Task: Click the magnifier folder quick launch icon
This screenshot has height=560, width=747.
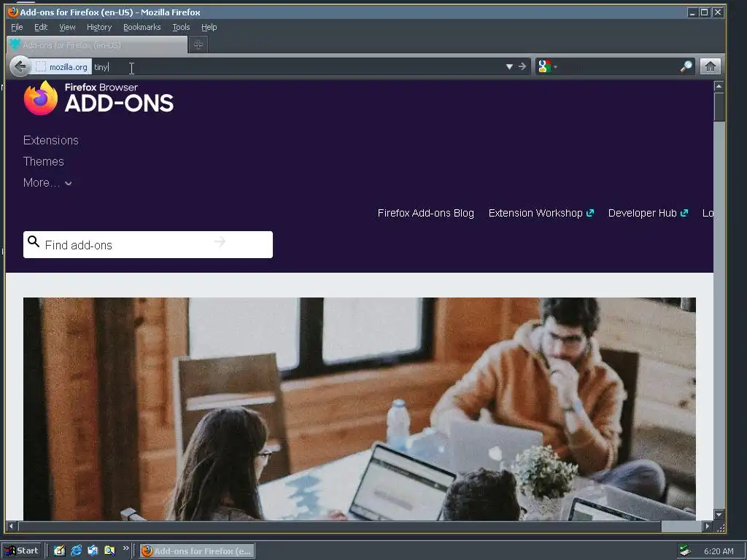Action: (x=109, y=551)
